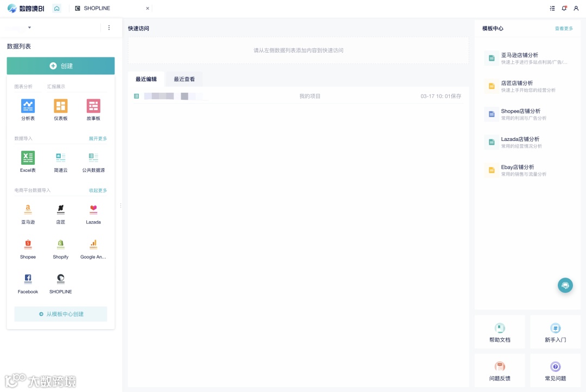
Task: Click 从模板中心创建 button
Action: tap(61, 314)
